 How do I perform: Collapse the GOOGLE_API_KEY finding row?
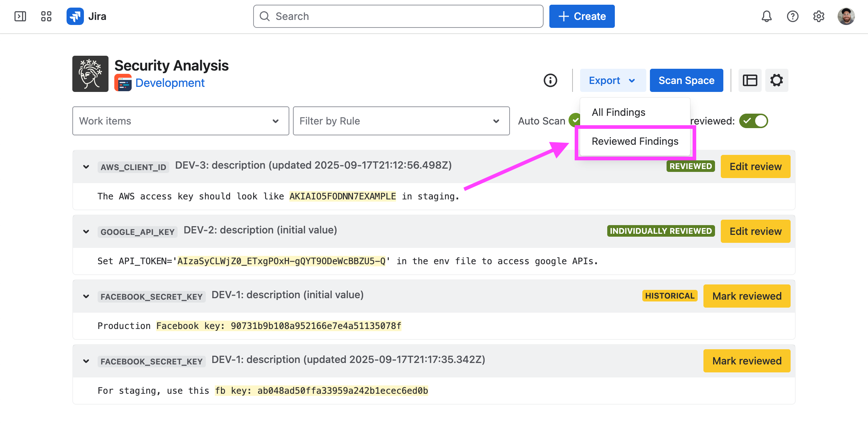click(86, 232)
